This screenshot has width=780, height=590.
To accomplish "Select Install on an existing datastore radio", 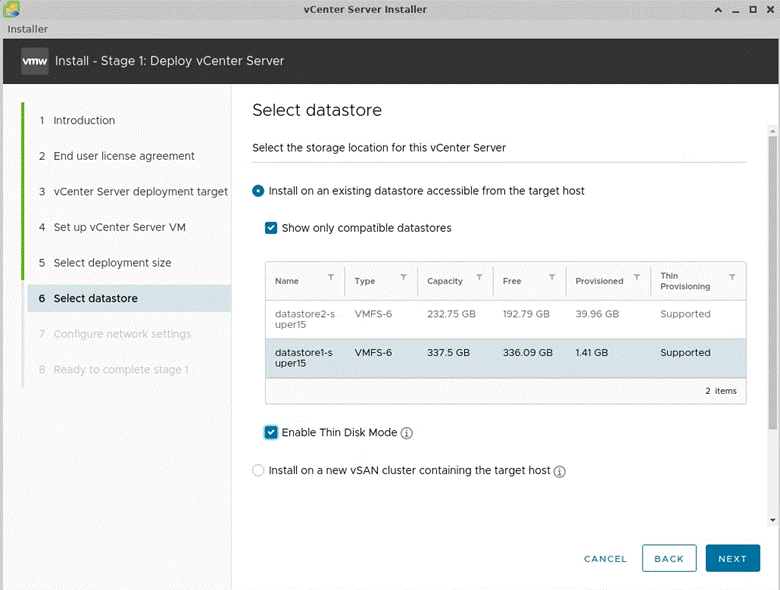I will tap(258, 191).
